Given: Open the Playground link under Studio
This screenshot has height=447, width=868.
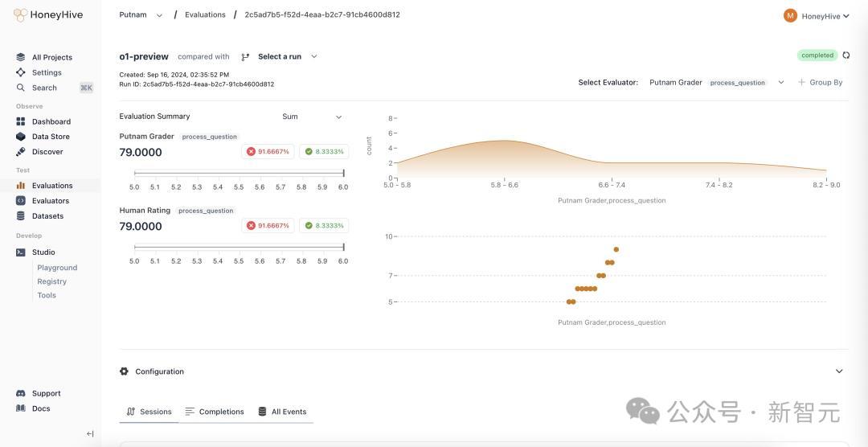Looking at the screenshot, I should coord(57,268).
